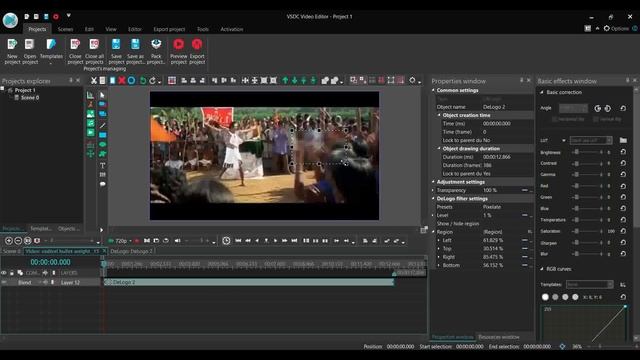
Task: Toggle all-layers eye in timeline header
Action: [x=4, y=273]
